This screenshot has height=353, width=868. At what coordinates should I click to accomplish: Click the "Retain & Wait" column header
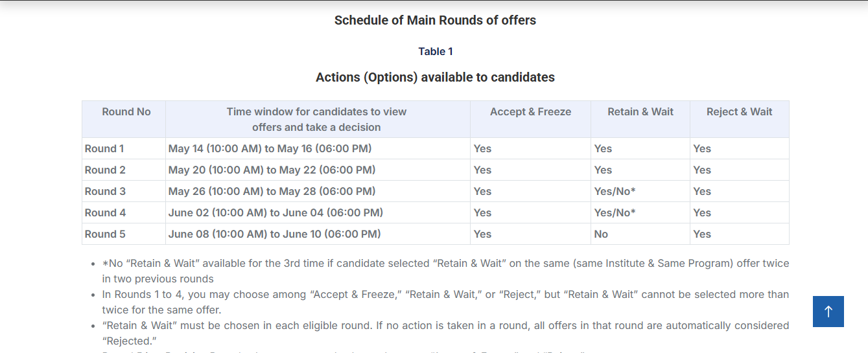coord(640,112)
